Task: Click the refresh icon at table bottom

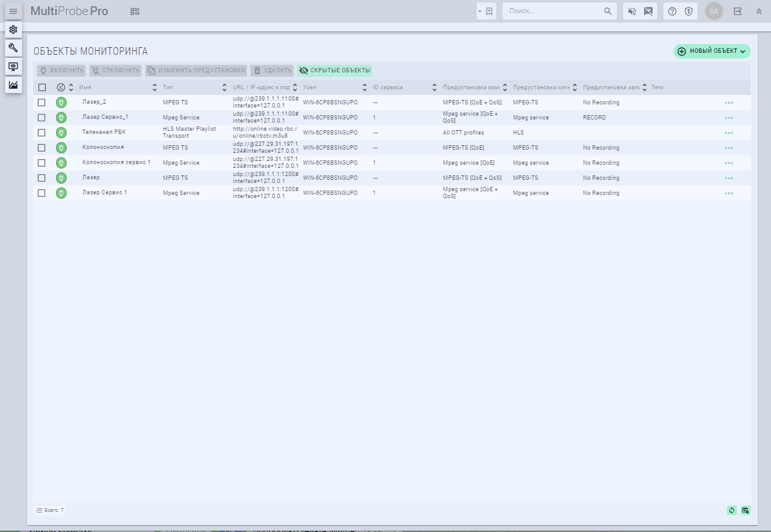Action: click(732, 510)
